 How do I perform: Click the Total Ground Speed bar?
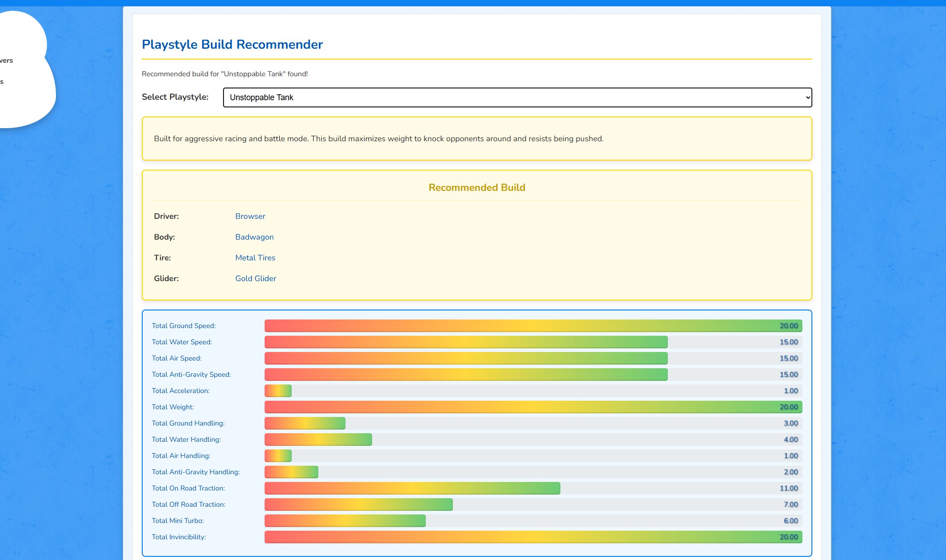pyautogui.click(x=533, y=326)
